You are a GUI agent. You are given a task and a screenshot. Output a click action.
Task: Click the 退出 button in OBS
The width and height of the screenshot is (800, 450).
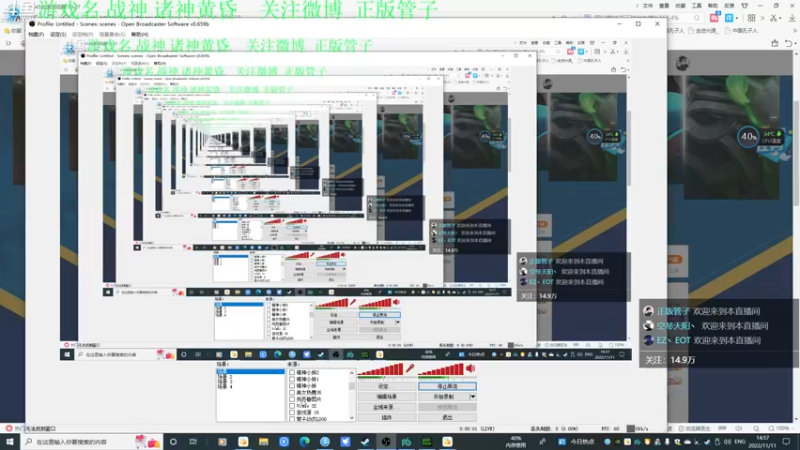click(x=447, y=417)
